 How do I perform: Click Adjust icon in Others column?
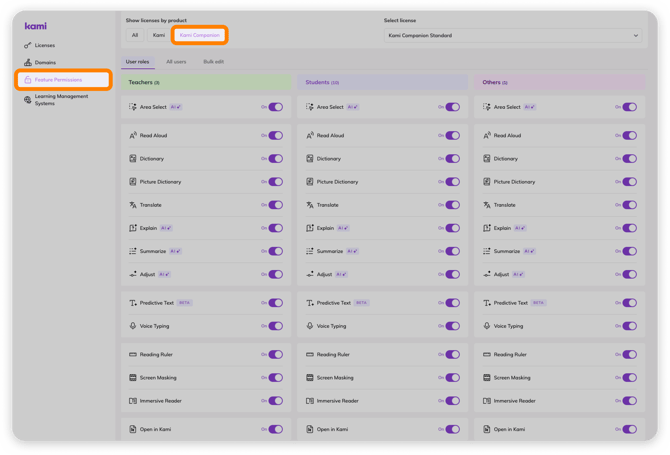point(487,274)
